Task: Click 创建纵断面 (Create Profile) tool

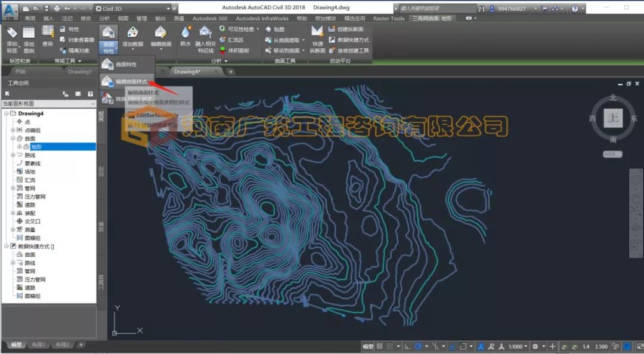Action: click(346, 29)
